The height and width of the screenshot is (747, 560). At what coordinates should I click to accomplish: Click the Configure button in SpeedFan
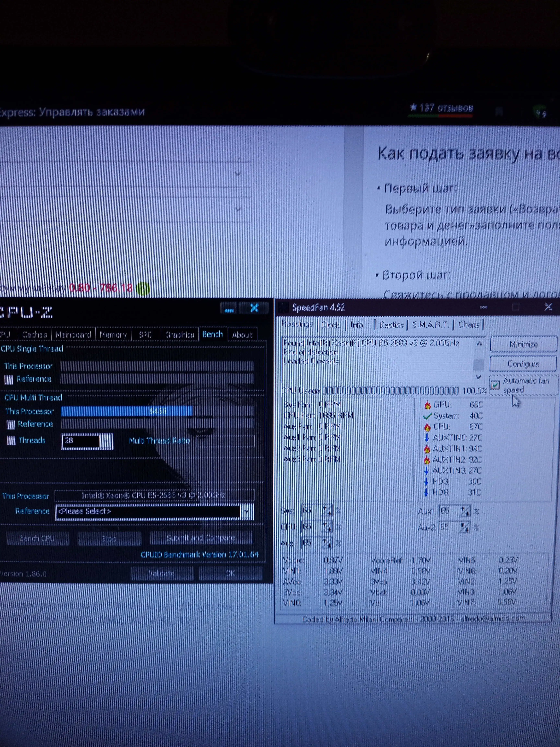[523, 364]
